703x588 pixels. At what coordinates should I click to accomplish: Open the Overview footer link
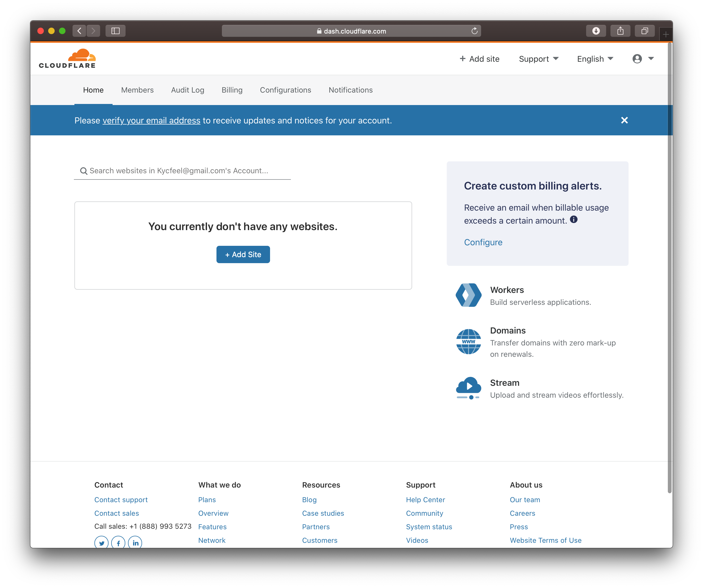pyautogui.click(x=213, y=513)
